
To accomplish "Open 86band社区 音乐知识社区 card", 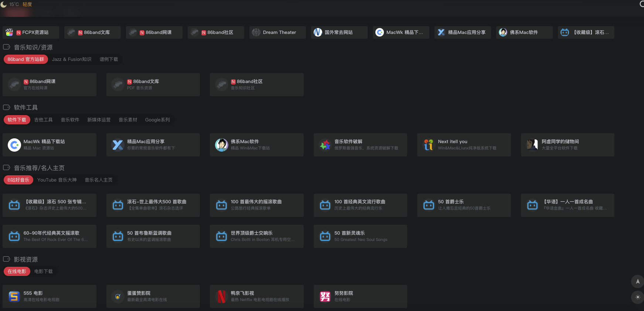I will tap(257, 84).
